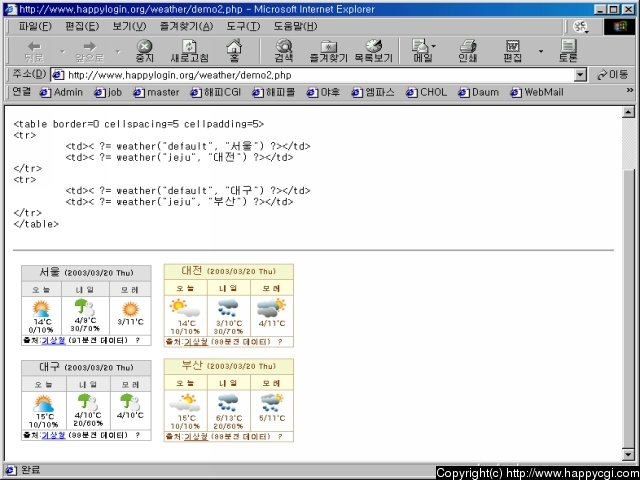
Task: Open Favorites (즐겨찾기) toolbar icon
Action: (x=329, y=51)
